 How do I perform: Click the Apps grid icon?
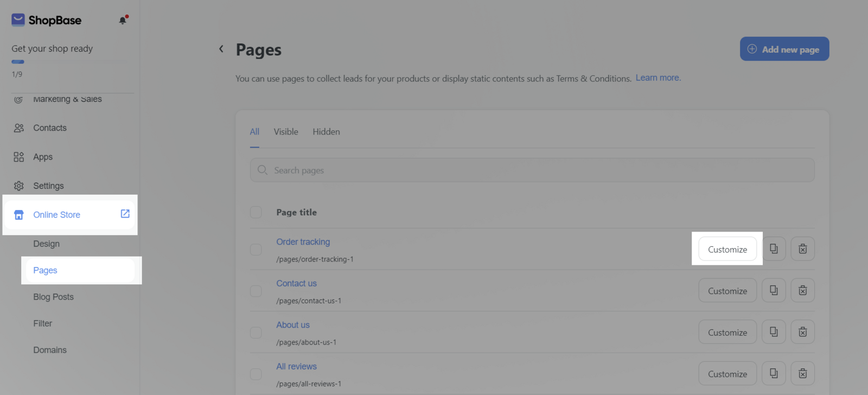pyautogui.click(x=18, y=157)
